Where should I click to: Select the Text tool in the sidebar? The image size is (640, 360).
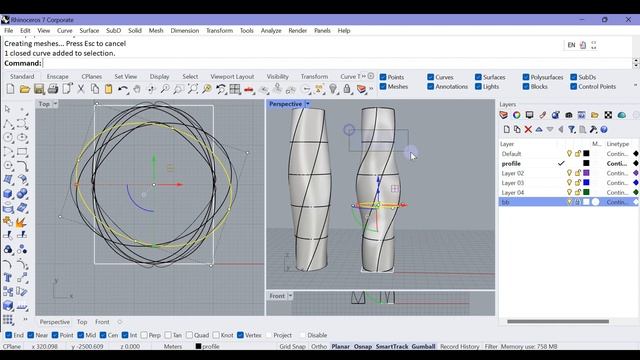7,278
